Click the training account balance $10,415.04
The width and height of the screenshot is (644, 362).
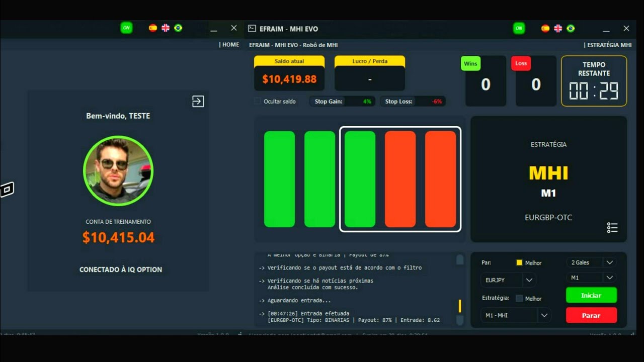[x=118, y=237]
